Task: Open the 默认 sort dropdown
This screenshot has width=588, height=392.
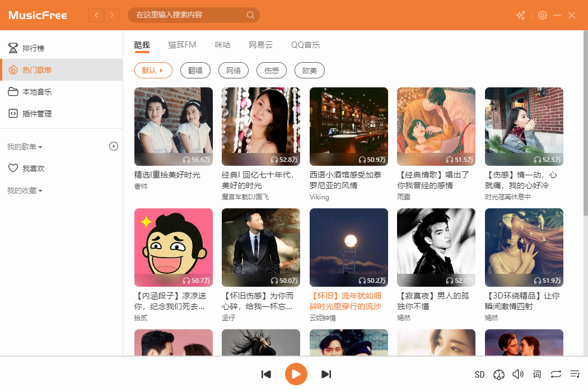Action: (x=153, y=70)
